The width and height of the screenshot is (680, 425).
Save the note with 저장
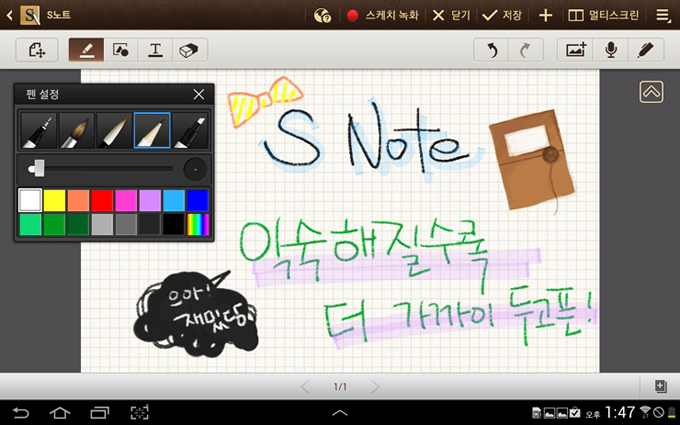coord(502,16)
